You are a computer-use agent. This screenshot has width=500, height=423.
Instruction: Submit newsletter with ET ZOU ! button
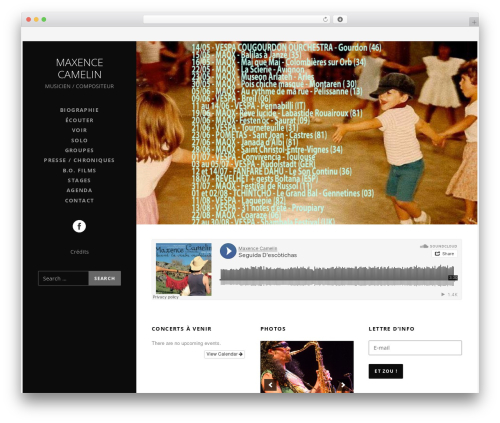386,371
